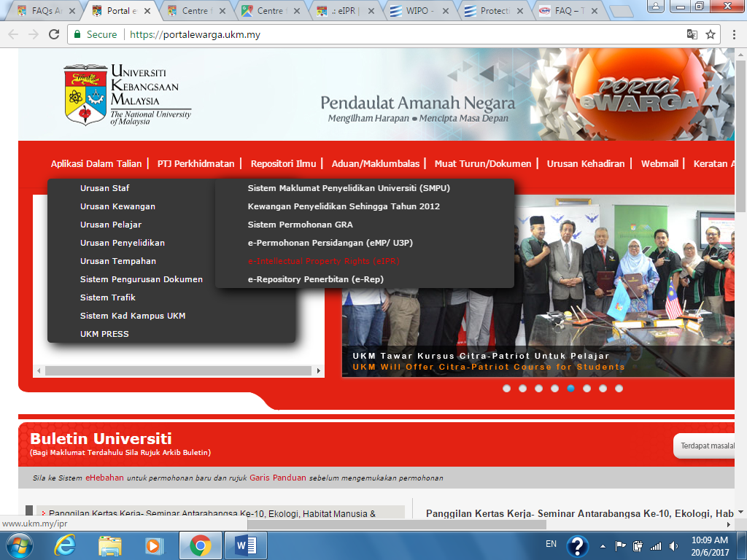Bookmark this page with the star icon
The width and height of the screenshot is (747, 560).
click(711, 34)
